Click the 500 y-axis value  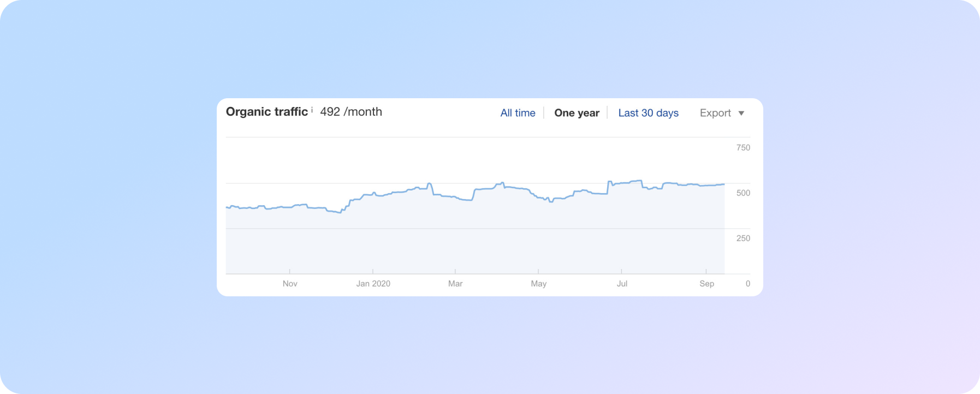743,193
